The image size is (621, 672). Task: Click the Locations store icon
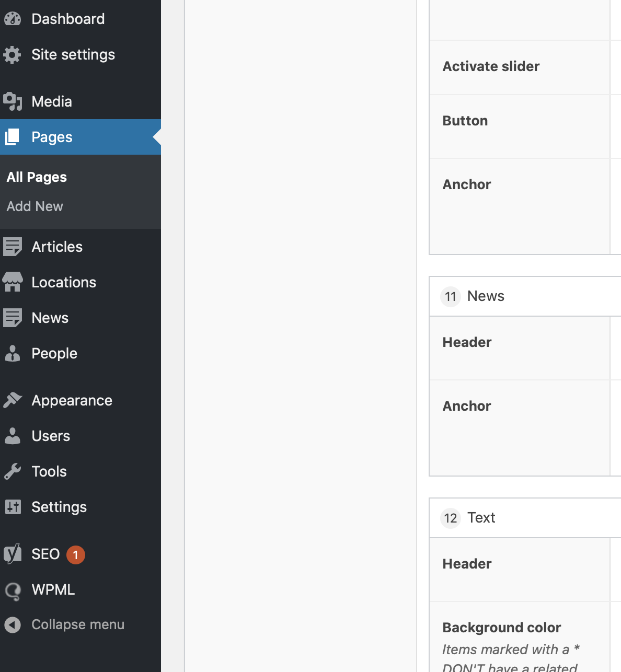click(x=13, y=282)
